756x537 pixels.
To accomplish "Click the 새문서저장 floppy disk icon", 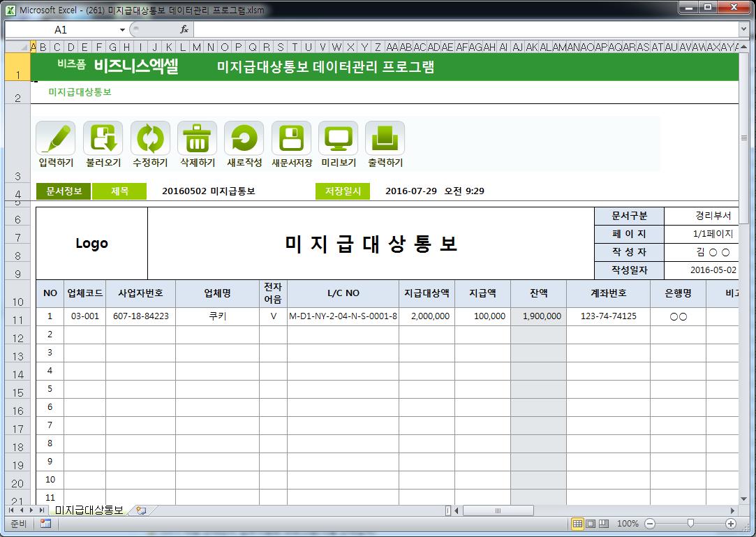I will tap(291, 138).
